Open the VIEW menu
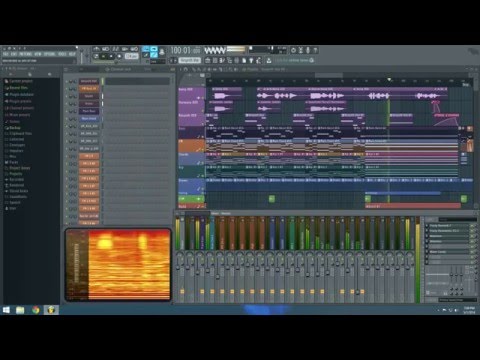 click(x=38, y=54)
